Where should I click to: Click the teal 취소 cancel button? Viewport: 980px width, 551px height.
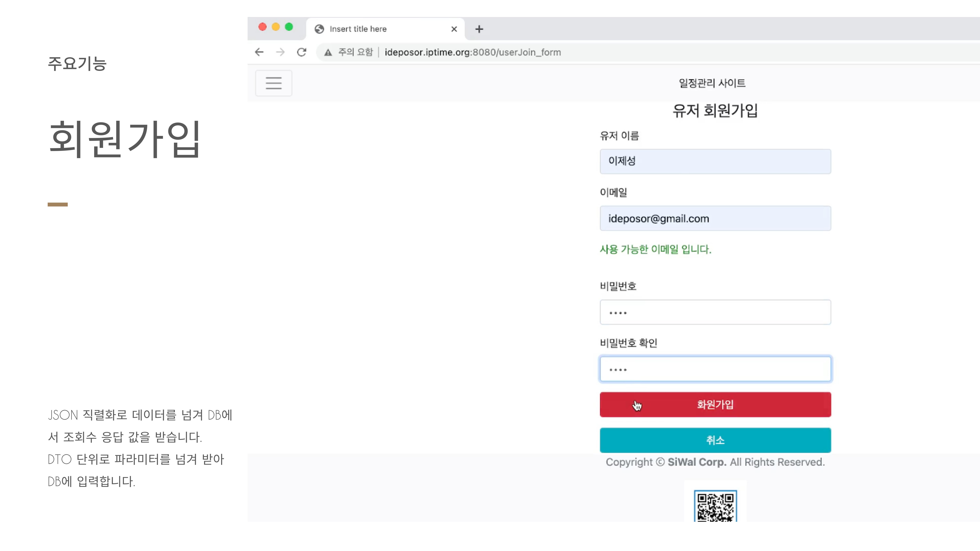[x=715, y=440]
